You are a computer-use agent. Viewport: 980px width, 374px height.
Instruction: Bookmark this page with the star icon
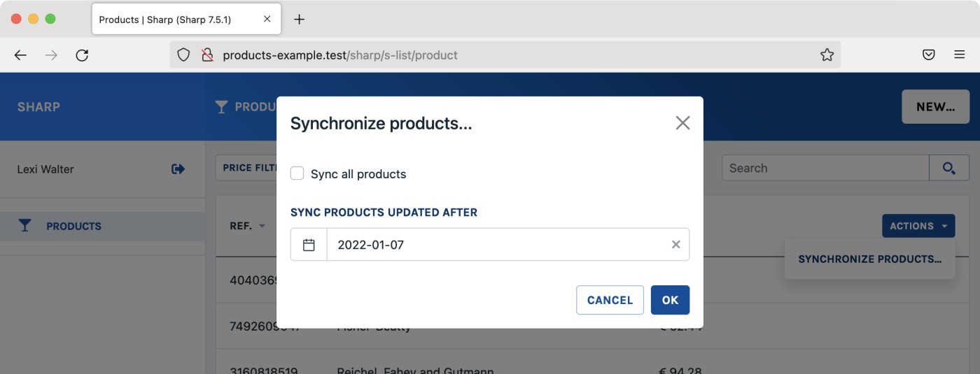[827, 55]
